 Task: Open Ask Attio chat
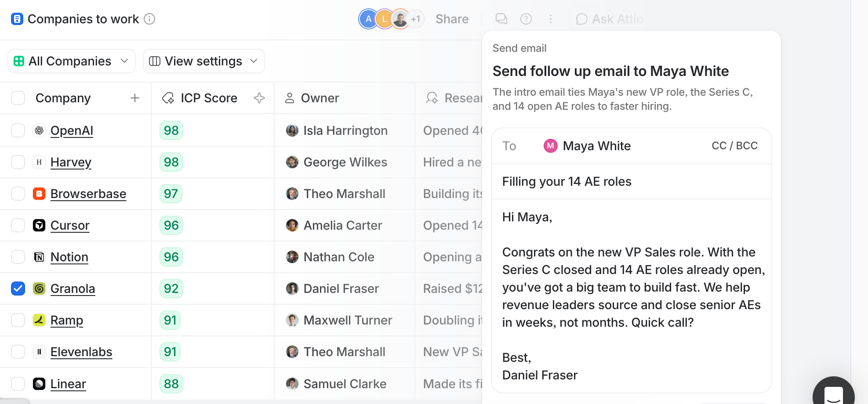pos(609,19)
